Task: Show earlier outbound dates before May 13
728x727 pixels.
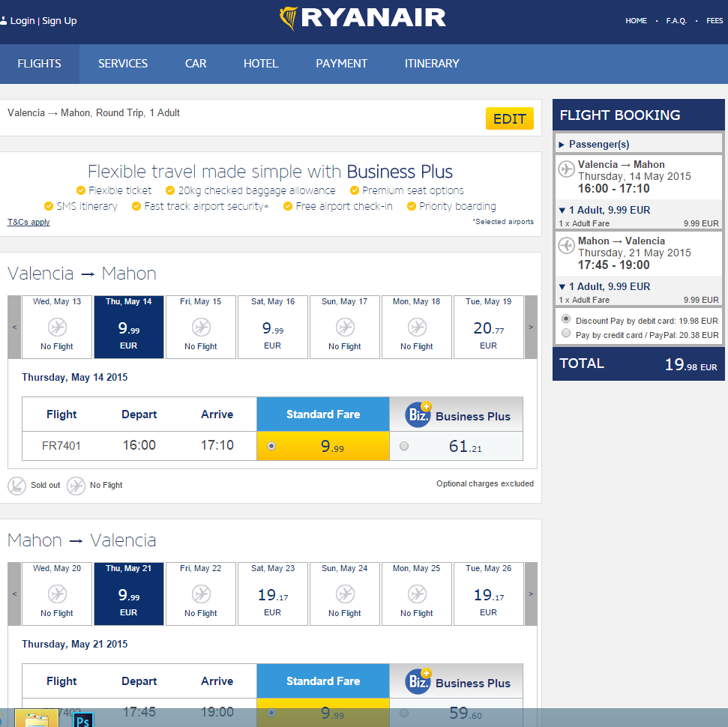Action: click(x=14, y=327)
